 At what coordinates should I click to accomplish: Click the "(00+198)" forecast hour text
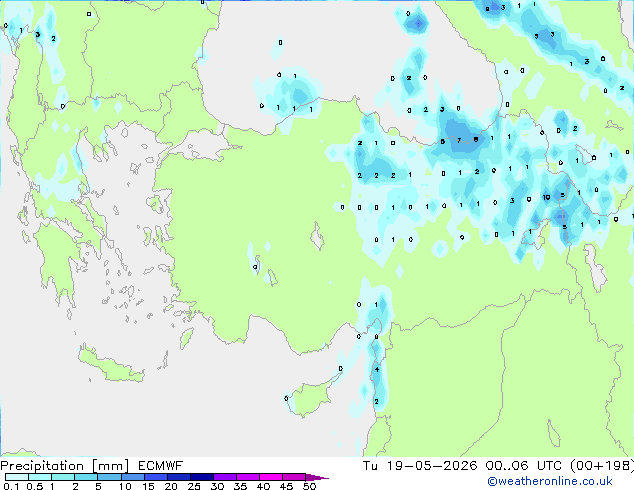coord(602,466)
